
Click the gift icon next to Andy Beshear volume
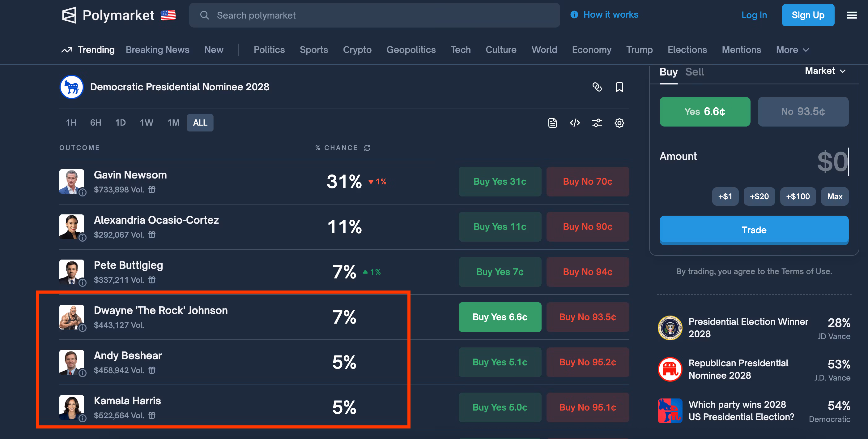152,370
